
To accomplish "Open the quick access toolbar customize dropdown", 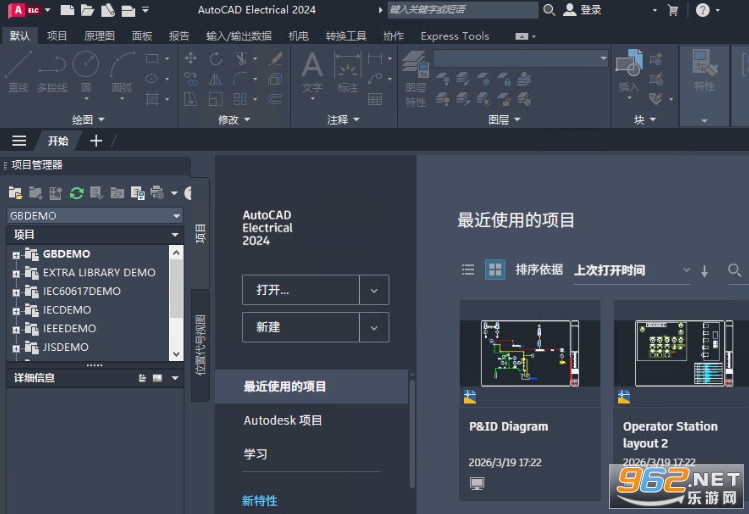I will [146, 10].
